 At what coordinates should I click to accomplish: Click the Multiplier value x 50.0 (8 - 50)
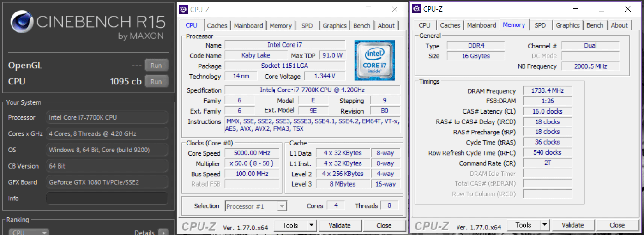(x=252, y=163)
